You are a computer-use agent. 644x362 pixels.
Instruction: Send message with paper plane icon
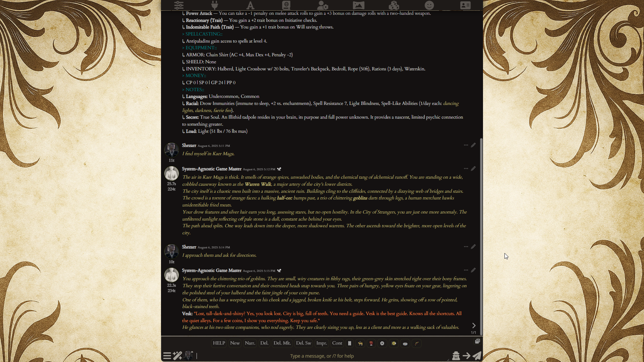coord(477,356)
